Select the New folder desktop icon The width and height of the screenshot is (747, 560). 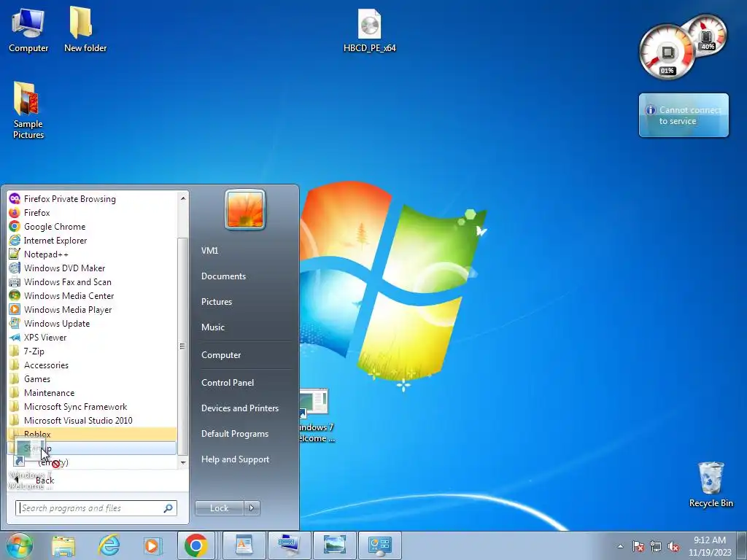(85, 29)
